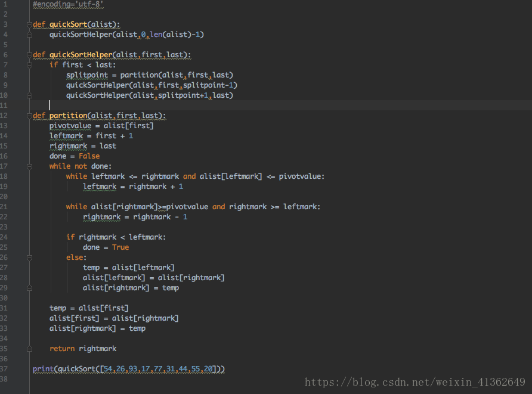Image resolution: width=532 pixels, height=394 pixels.
Task: Click 'return rightmark' statement
Action: [83, 349]
